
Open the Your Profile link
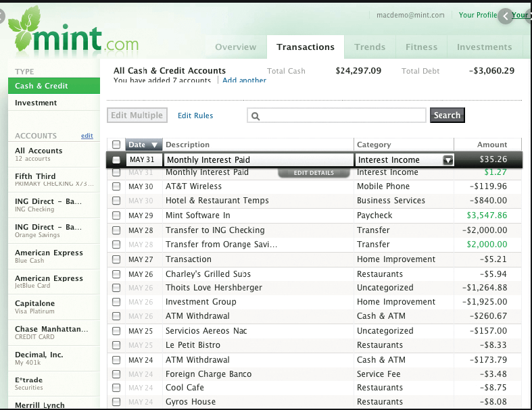[478, 15]
